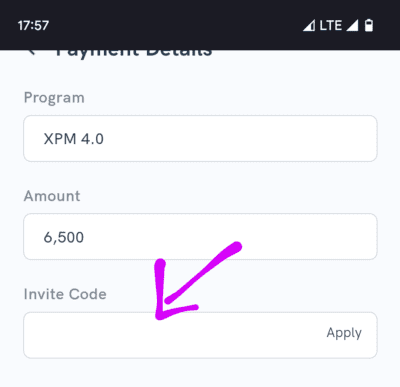This screenshot has width=400, height=387.
Task: Tap the LTE network indicator
Action: pyautogui.click(x=331, y=25)
